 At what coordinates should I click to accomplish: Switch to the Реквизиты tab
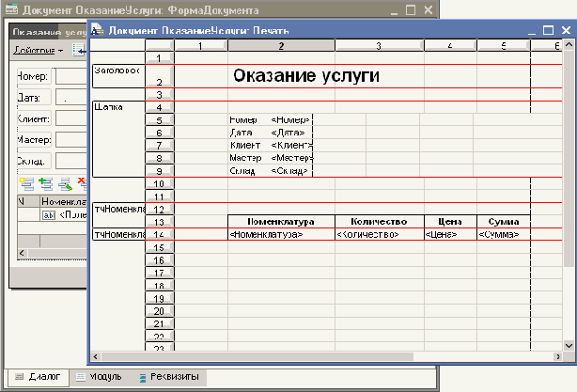[167, 377]
